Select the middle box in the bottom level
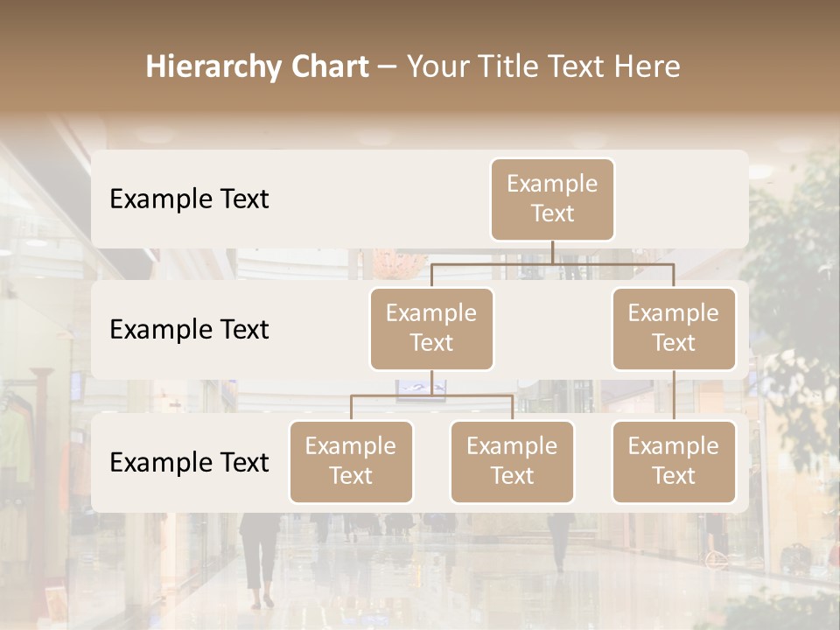The image size is (840, 630). [x=512, y=462]
